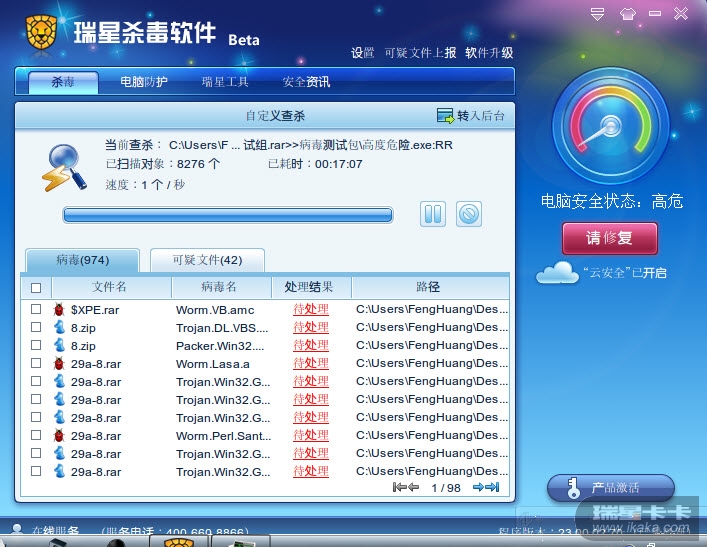
Task: Pause the virus scan
Action: pos(433,214)
